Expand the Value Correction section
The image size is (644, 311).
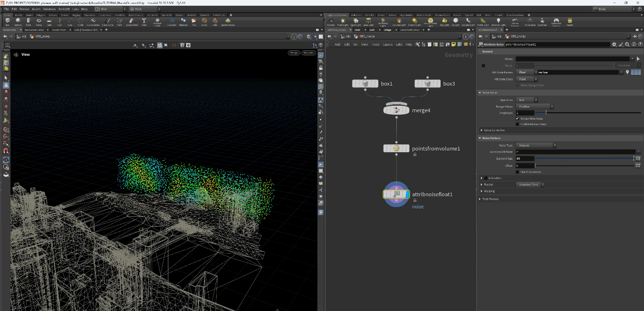pos(482,130)
